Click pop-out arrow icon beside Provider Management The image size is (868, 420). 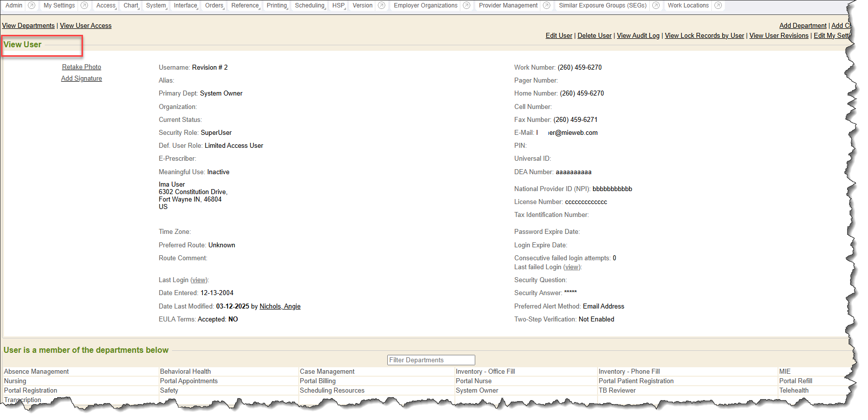pos(546,5)
